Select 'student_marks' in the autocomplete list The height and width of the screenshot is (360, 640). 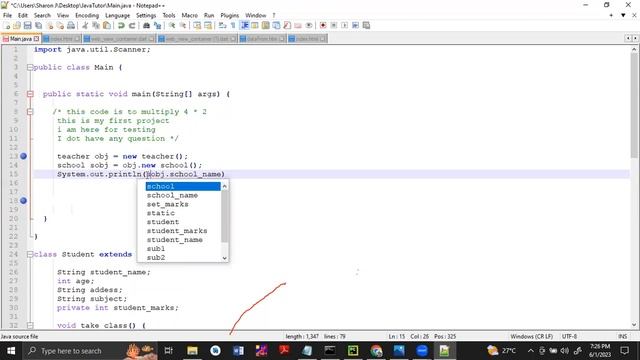[x=177, y=231]
